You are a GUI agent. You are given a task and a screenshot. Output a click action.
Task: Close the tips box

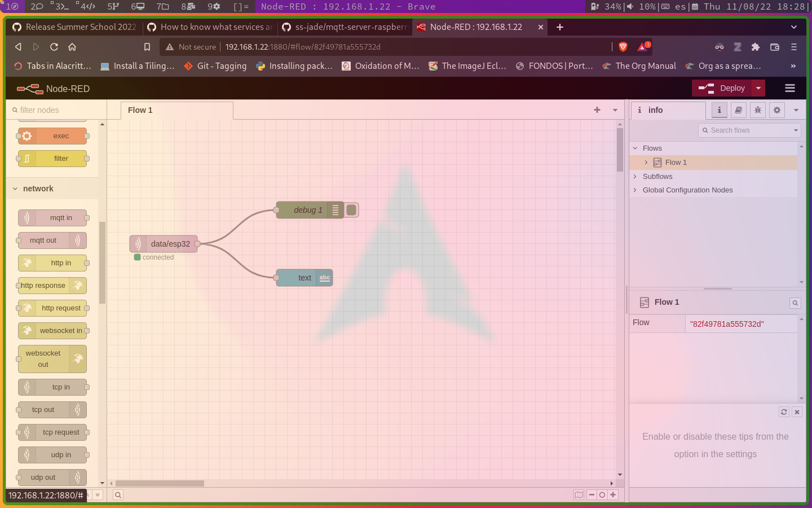point(797,412)
